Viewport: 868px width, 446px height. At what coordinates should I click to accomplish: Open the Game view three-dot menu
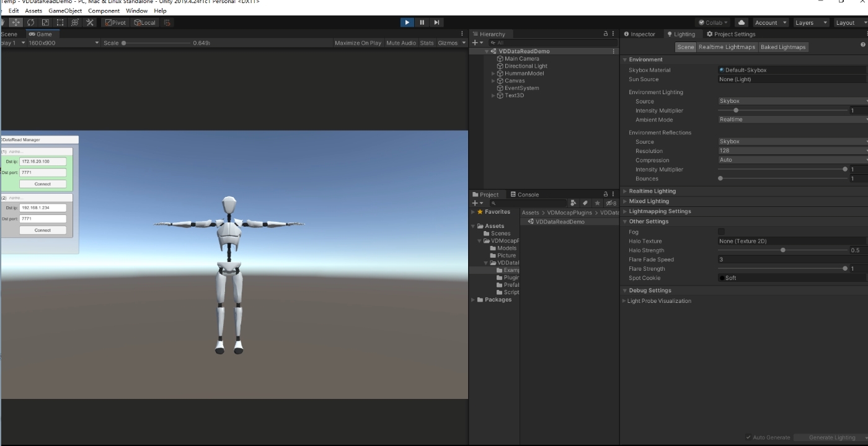462,34
